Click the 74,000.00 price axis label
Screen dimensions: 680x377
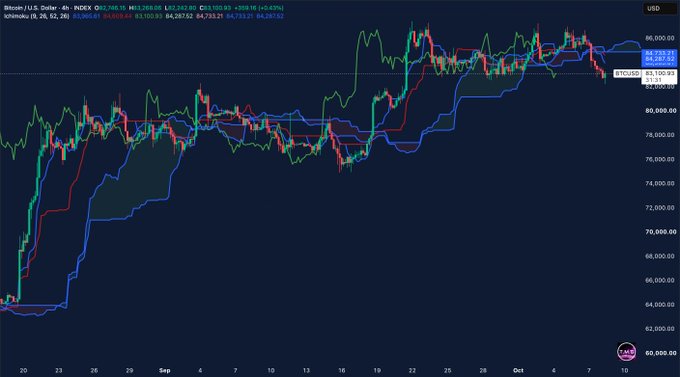[x=660, y=184]
